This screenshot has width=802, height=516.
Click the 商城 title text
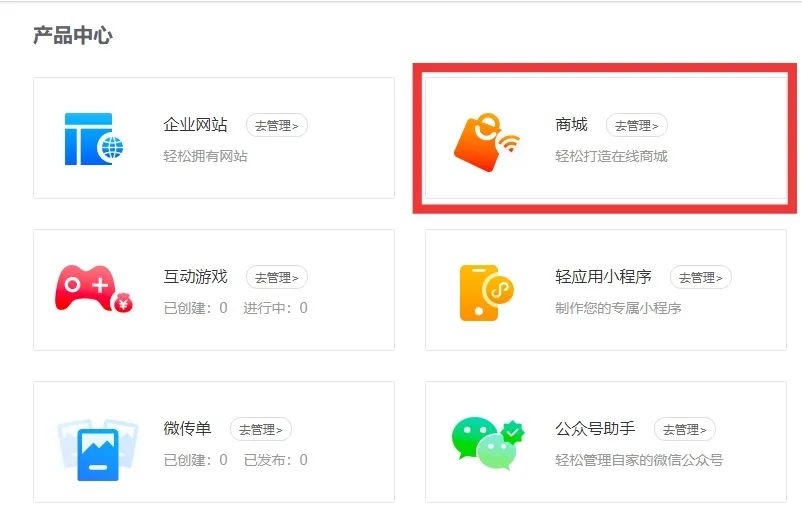click(x=571, y=125)
